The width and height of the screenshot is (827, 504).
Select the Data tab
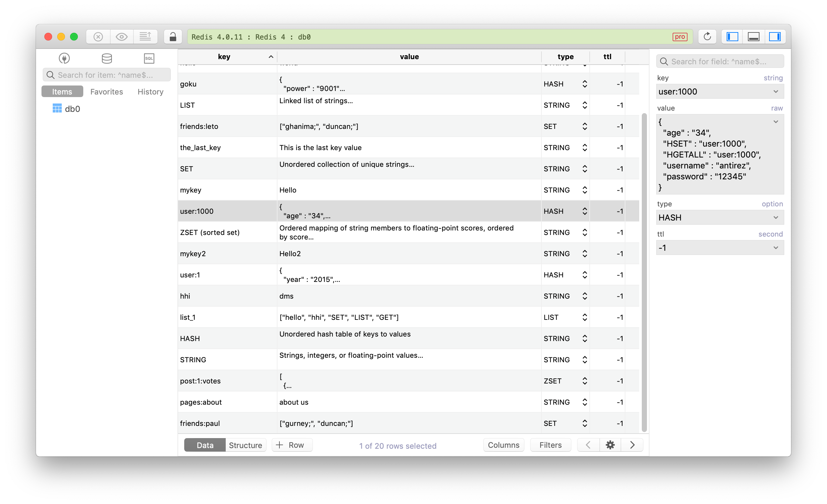(204, 446)
